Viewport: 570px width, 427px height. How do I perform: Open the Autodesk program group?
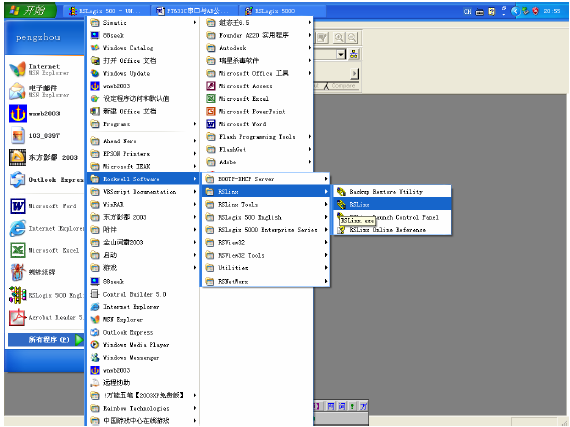pos(257,48)
